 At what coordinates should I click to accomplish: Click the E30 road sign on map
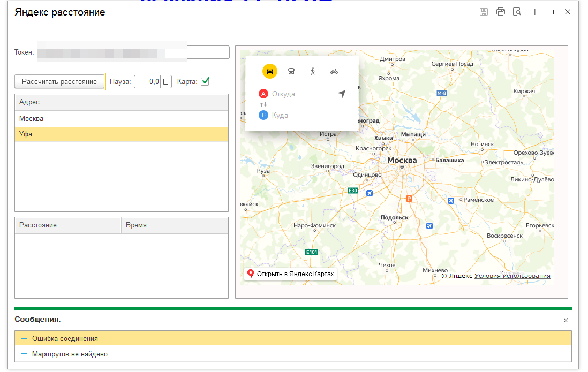(x=353, y=191)
